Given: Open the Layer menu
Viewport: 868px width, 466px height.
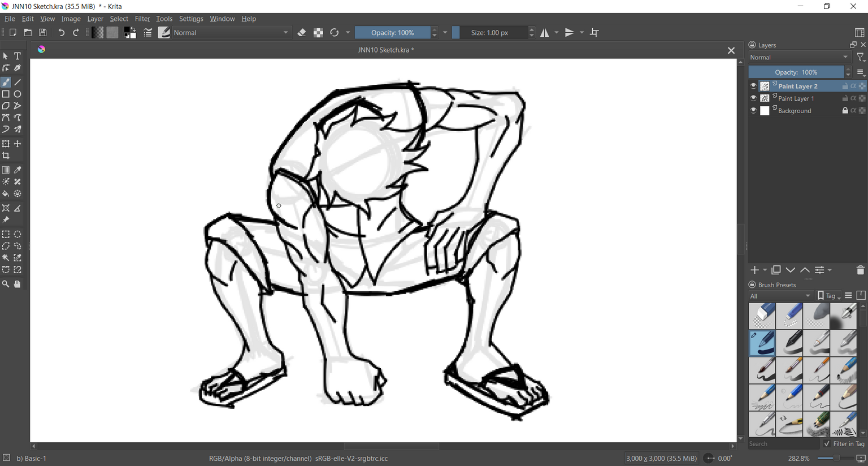Looking at the screenshot, I should click(x=95, y=19).
